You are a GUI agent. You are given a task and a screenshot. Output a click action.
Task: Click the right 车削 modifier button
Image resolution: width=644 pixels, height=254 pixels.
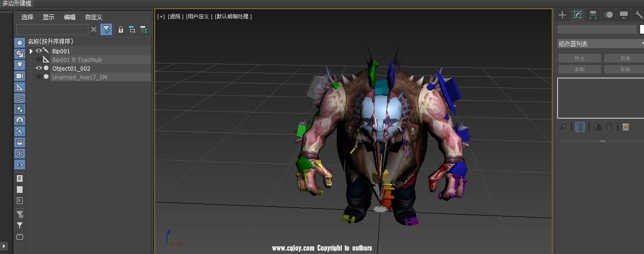pyautogui.click(x=624, y=69)
